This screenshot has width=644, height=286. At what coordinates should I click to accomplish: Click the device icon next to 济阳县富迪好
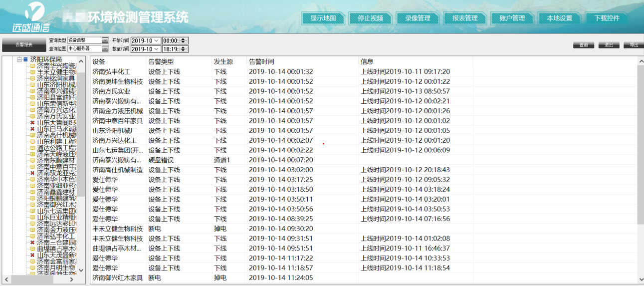(x=32, y=97)
